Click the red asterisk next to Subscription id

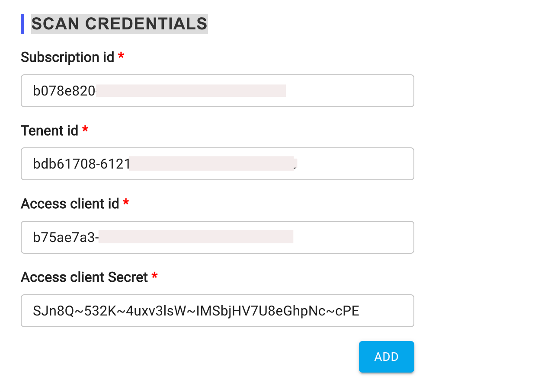(x=121, y=56)
